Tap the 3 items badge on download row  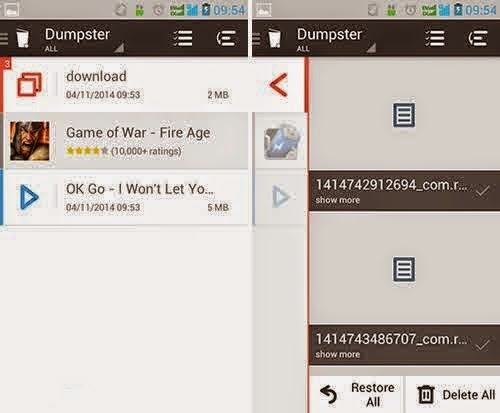point(6,63)
